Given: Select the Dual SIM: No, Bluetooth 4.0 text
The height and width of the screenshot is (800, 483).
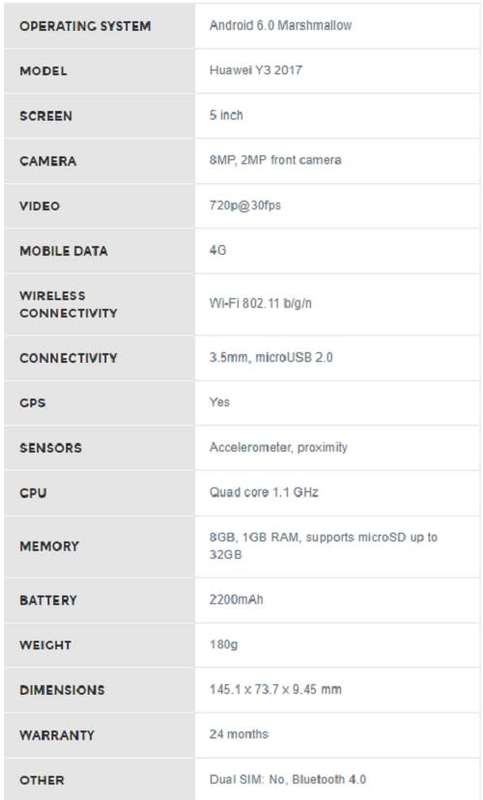Looking at the screenshot, I should [x=288, y=779].
